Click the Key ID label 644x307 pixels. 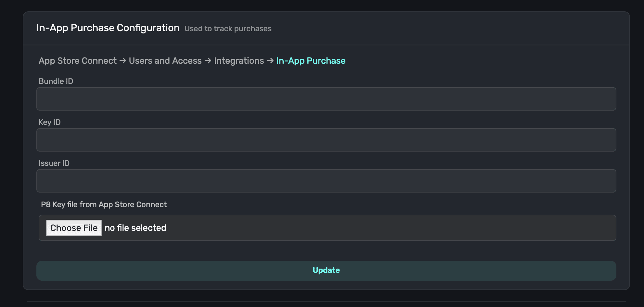(x=50, y=122)
